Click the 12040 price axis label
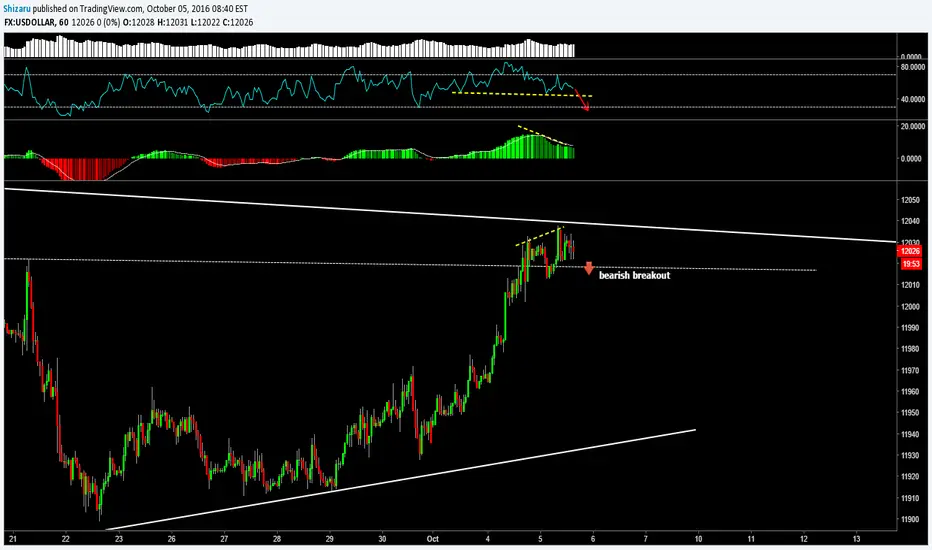Image resolution: width=932 pixels, height=550 pixels. [911, 221]
